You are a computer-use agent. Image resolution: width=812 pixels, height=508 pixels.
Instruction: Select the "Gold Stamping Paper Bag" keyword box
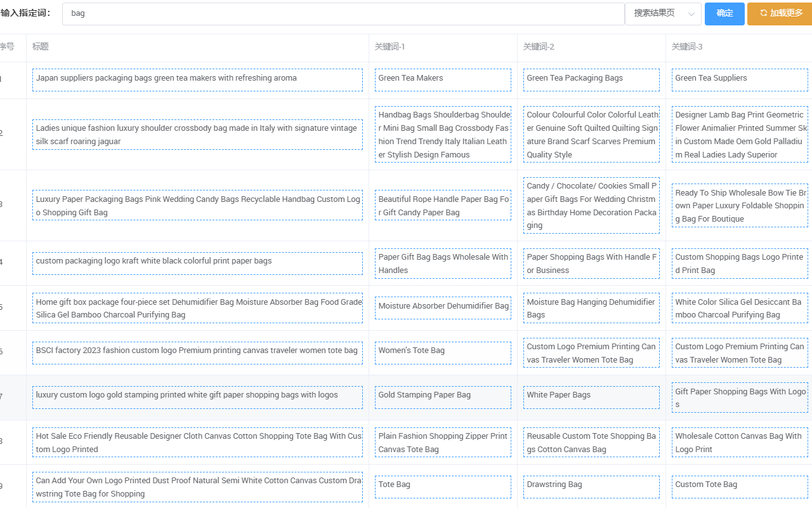point(443,397)
